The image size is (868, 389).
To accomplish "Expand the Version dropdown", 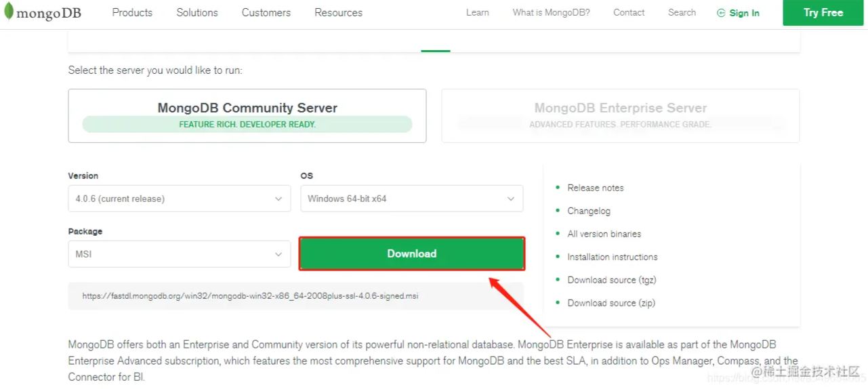I will tap(180, 199).
